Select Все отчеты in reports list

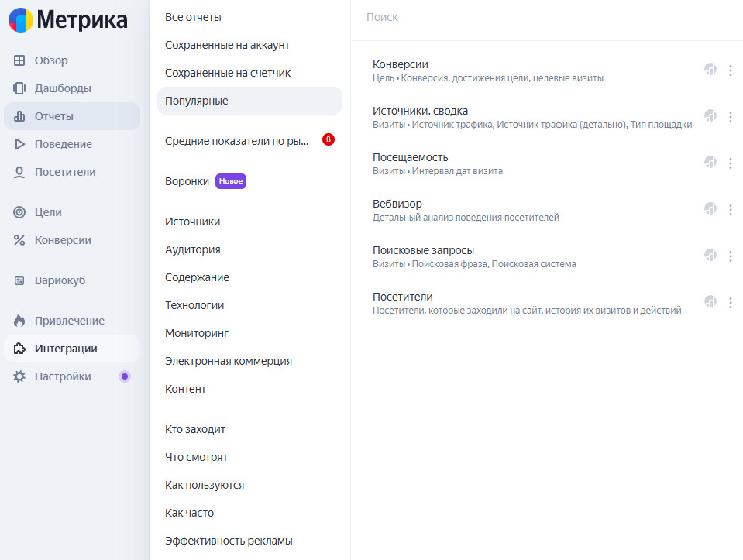point(193,17)
